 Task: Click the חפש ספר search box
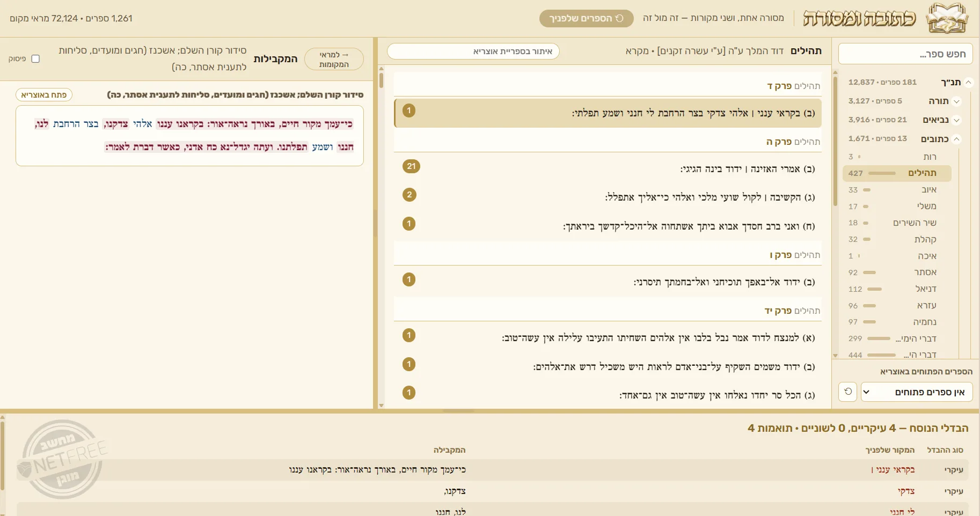[x=905, y=54]
